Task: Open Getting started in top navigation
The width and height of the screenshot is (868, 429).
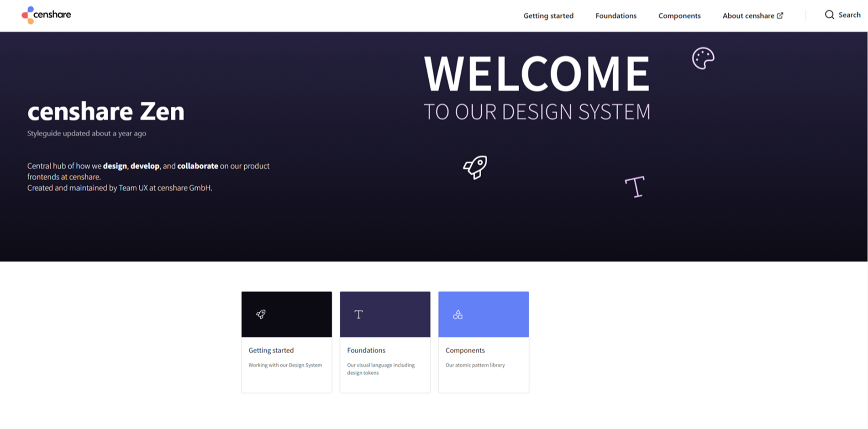Action: pos(548,16)
